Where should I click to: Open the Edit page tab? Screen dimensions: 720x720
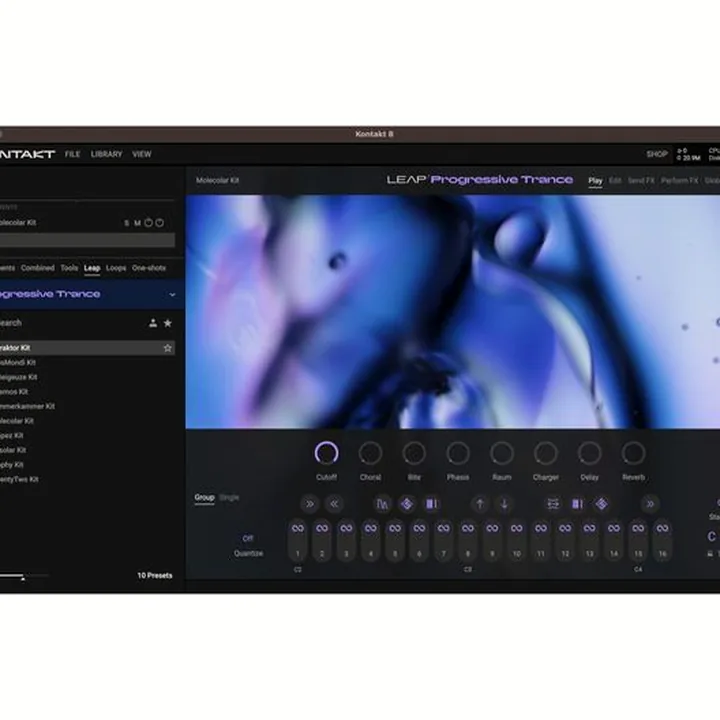click(615, 180)
